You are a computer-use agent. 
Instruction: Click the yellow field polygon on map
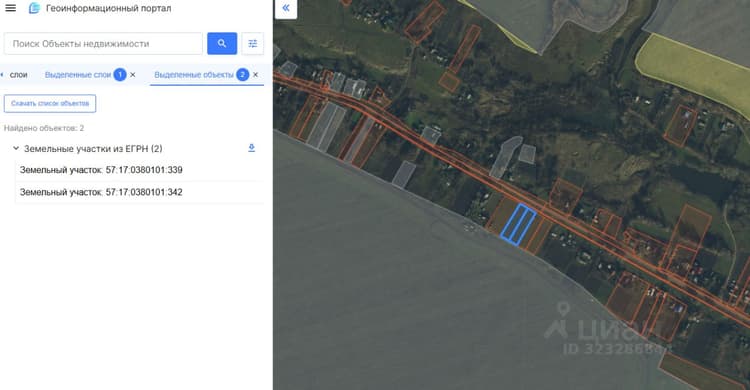(694, 72)
